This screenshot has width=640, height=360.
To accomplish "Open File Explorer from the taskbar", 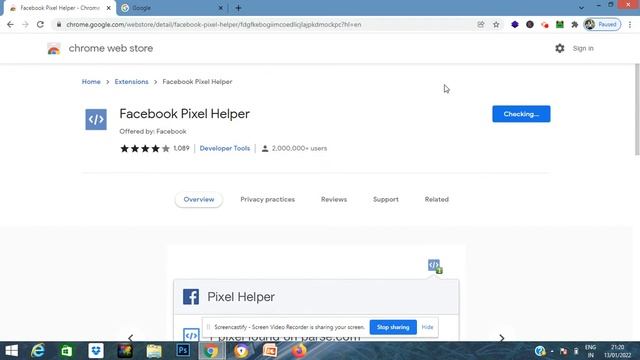I will (154, 351).
